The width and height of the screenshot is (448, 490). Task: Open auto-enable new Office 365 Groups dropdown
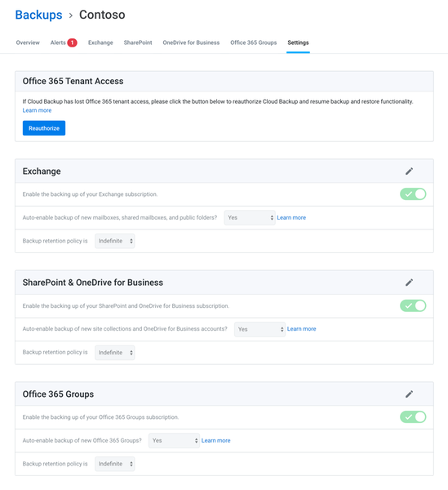coord(174,440)
